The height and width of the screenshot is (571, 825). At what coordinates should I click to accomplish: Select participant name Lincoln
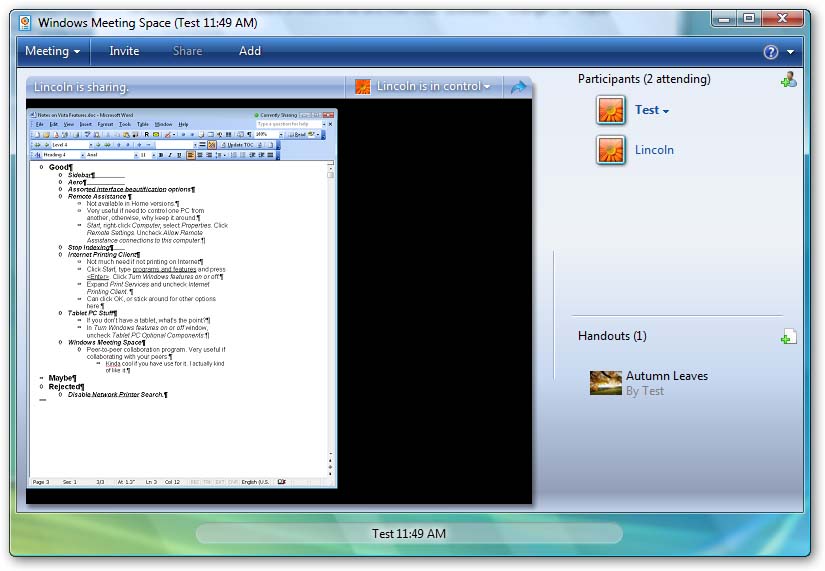654,150
